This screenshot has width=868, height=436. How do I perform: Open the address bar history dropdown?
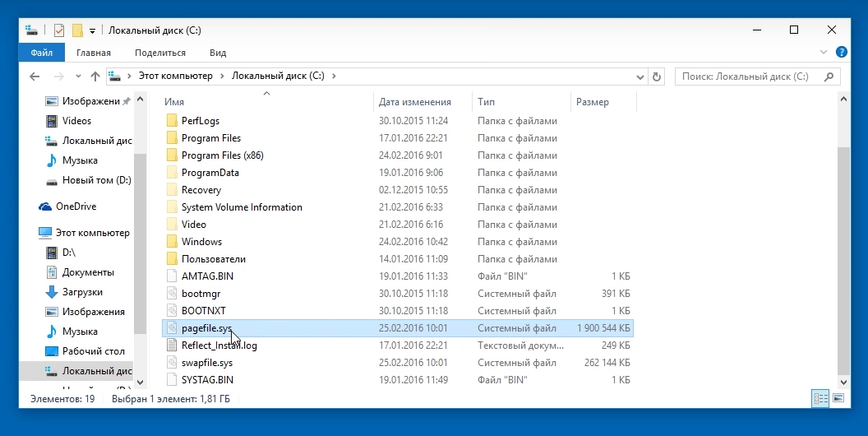[639, 77]
